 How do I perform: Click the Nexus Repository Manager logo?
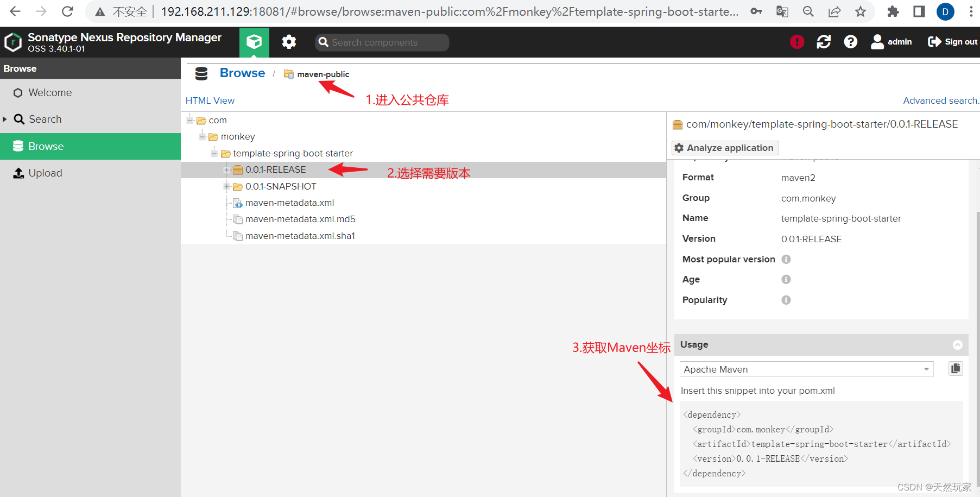click(x=13, y=42)
